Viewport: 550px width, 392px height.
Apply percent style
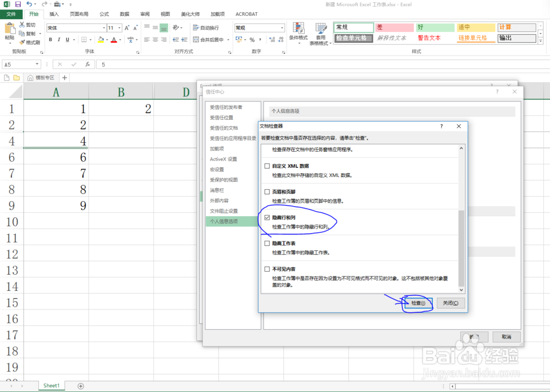[252, 40]
